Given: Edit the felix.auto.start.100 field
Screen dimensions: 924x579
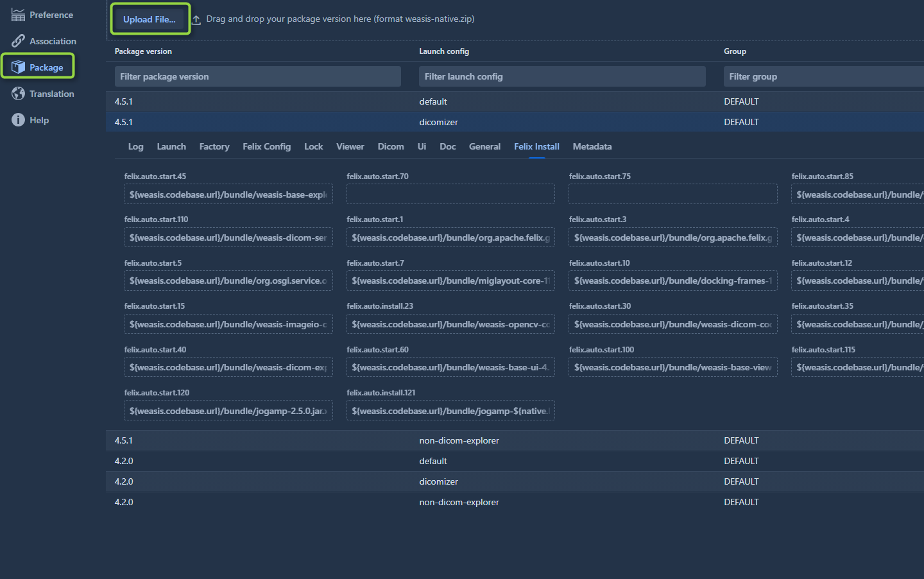Looking at the screenshot, I should (673, 367).
